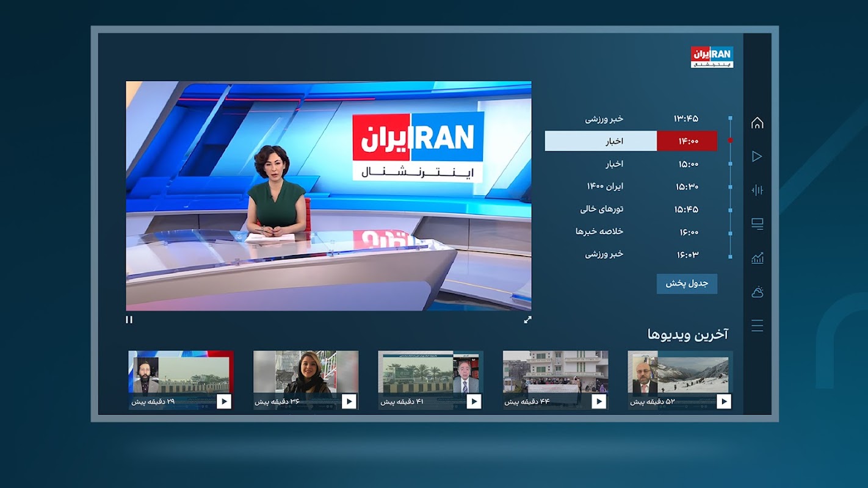
Task: Go to the Home icon in sidebar
Action: click(x=757, y=123)
